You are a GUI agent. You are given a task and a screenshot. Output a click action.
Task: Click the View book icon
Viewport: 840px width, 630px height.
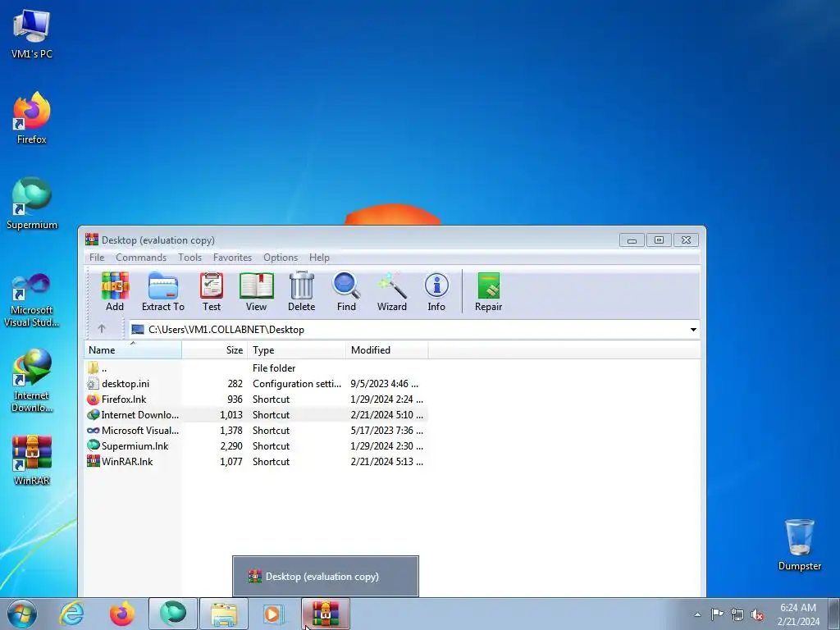(256, 291)
